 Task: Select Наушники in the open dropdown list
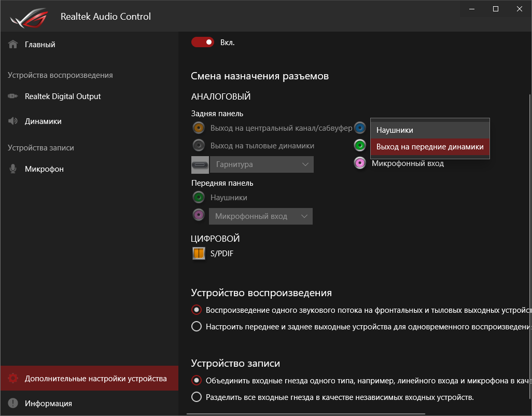coord(429,130)
